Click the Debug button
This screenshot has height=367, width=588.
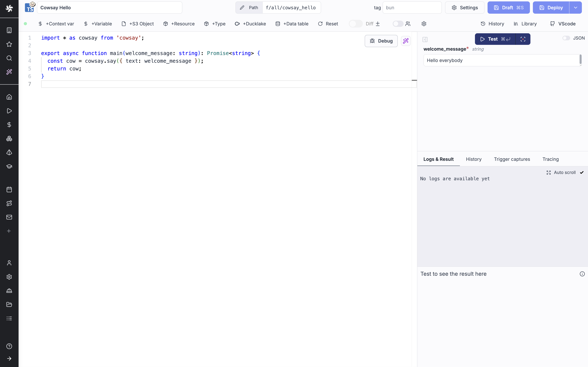(x=381, y=41)
